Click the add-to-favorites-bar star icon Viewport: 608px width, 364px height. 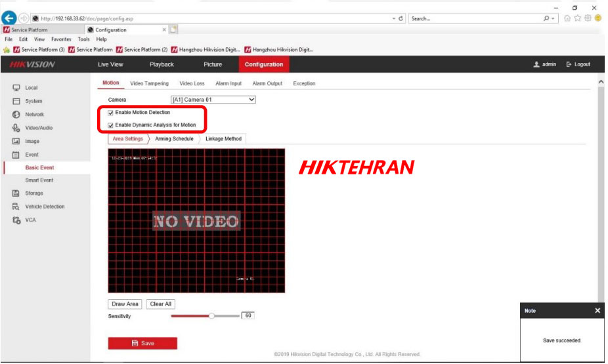pos(6,50)
